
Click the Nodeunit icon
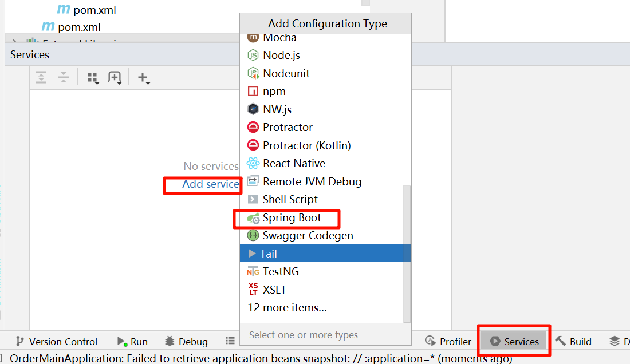click(x=253, y=73)
